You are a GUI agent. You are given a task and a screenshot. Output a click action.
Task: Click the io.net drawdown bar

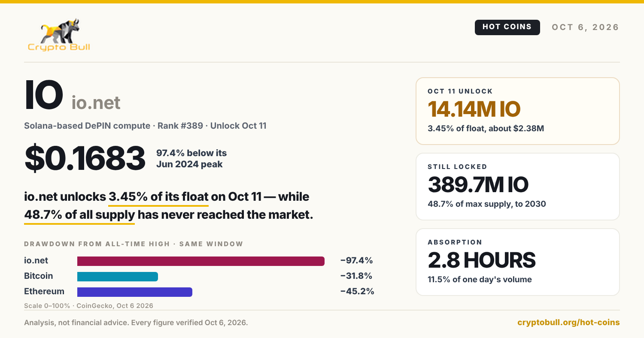[x=200, y=261]
